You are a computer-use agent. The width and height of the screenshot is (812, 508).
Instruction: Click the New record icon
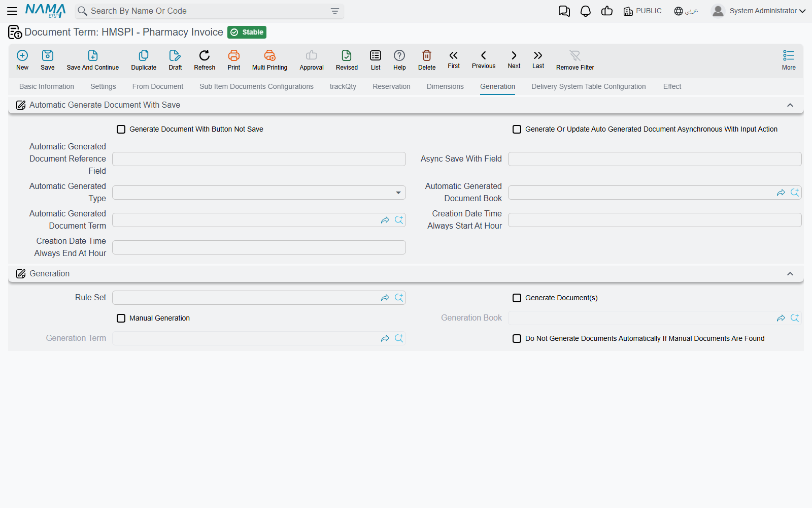(22, 55)
